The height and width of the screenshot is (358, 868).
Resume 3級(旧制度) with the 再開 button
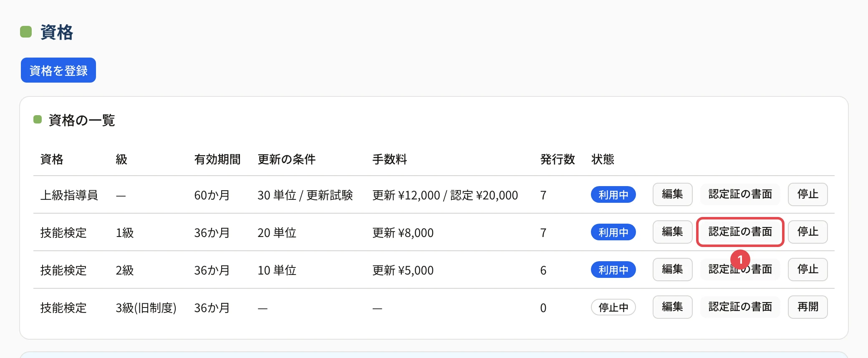pos(807,307)
